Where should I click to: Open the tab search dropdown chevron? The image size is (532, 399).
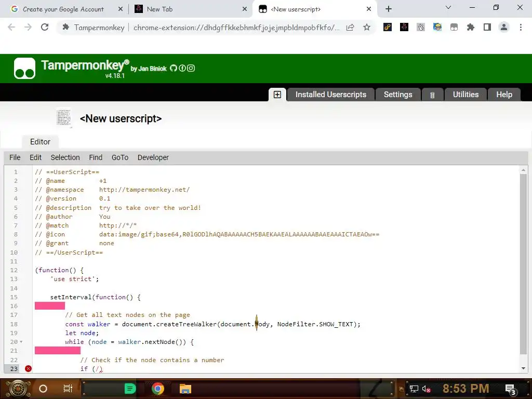[448, 7]
